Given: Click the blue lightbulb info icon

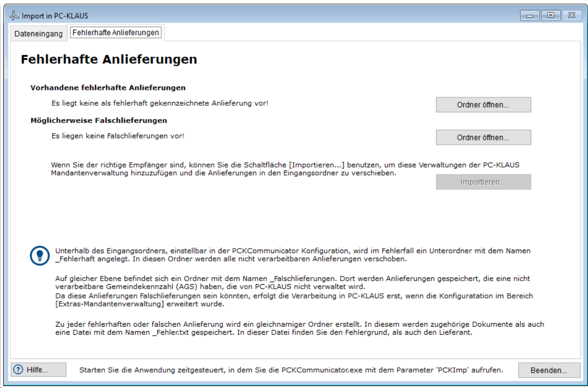Looking at the screenshot, I should (x=40, y=255).
